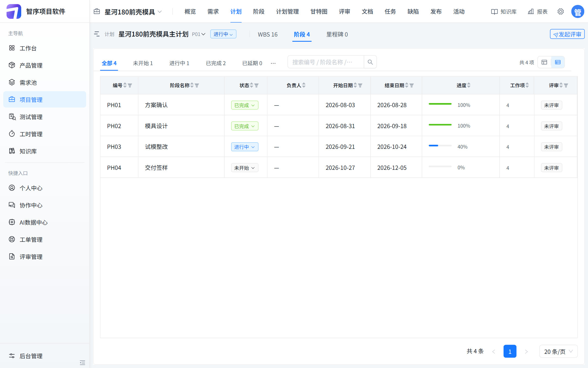
Task: Filter the 编号 column
Action: pos(130,85)
